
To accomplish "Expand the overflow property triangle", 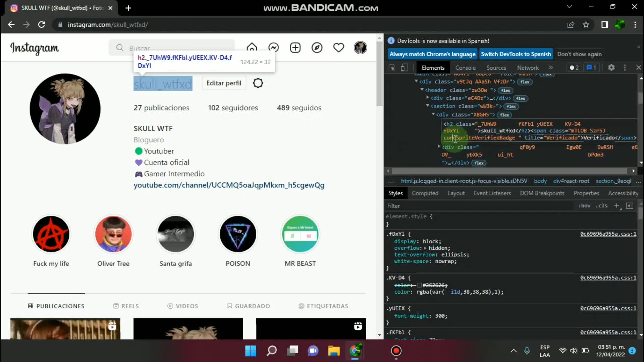I will tap(425, 248).
